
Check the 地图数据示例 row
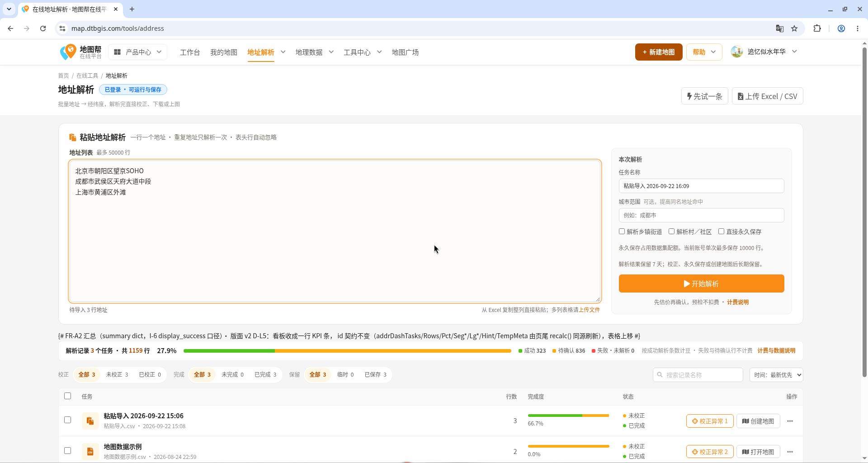click(x=68, y=451)
